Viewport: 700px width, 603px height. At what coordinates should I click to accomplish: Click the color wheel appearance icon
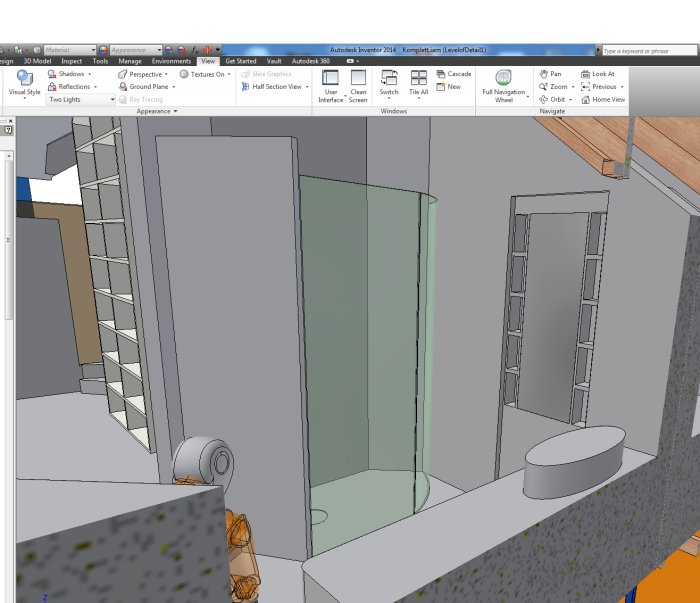[x=103, y=50]
